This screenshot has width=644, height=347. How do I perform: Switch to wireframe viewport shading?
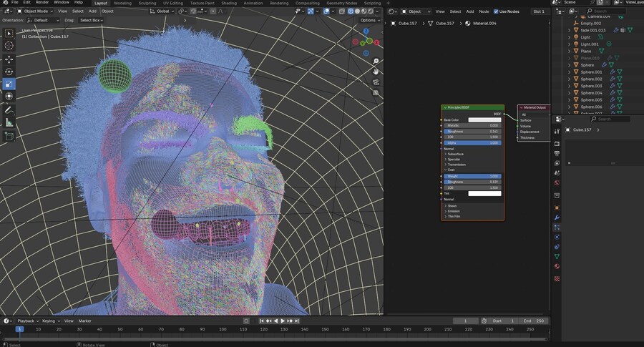click(x=351, y=11)
